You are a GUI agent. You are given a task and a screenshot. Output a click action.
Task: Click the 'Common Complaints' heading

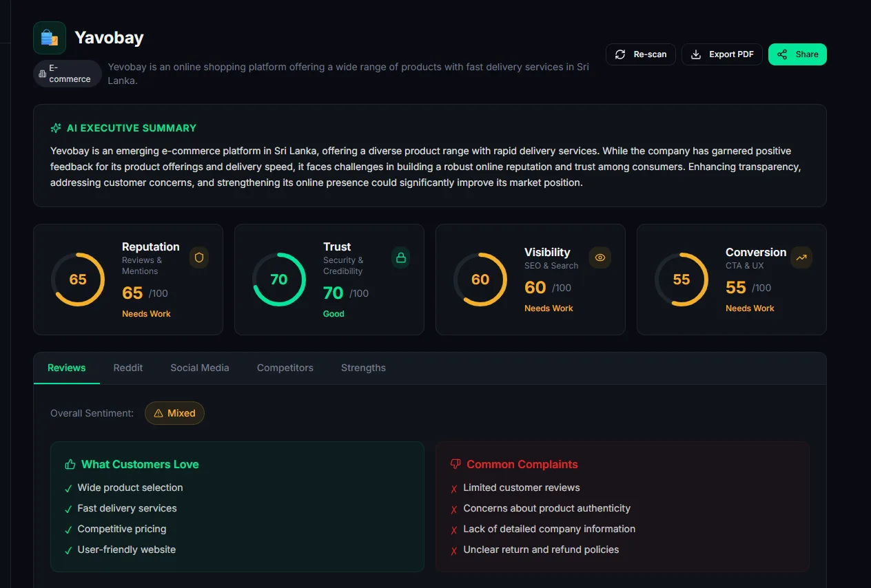coord(522,465)
